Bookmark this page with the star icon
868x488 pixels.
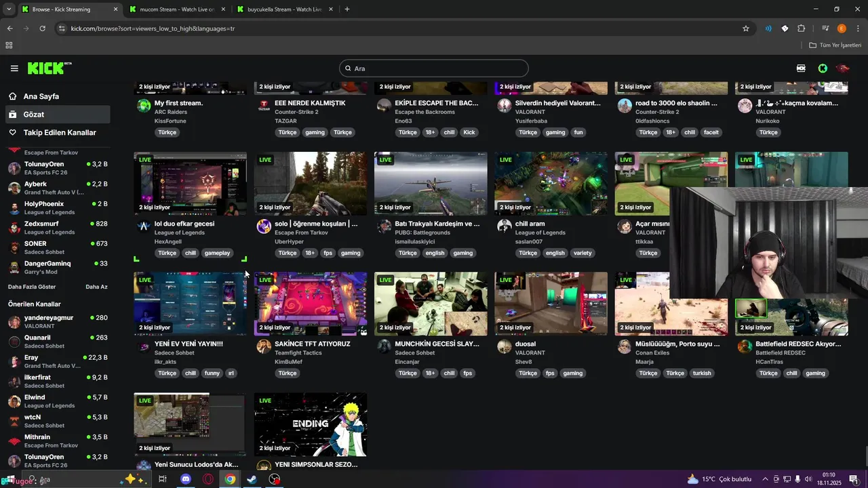coord(746,28)
